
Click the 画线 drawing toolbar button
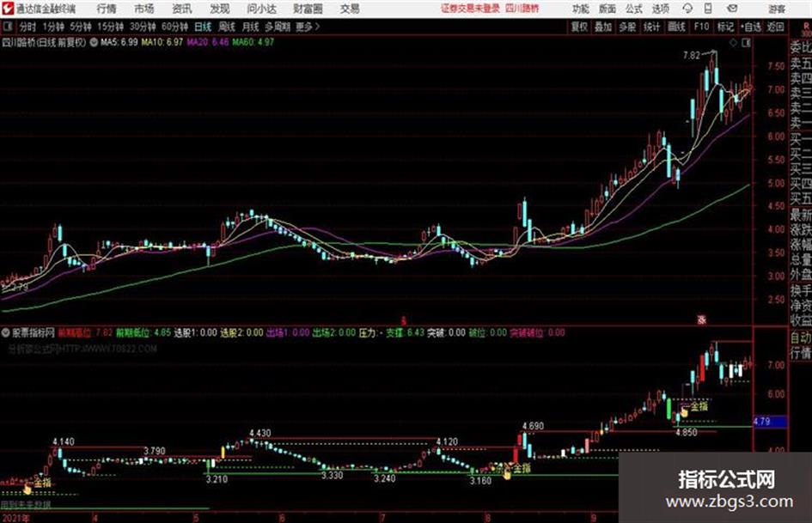pyautogui.click(x=676, y=27)
